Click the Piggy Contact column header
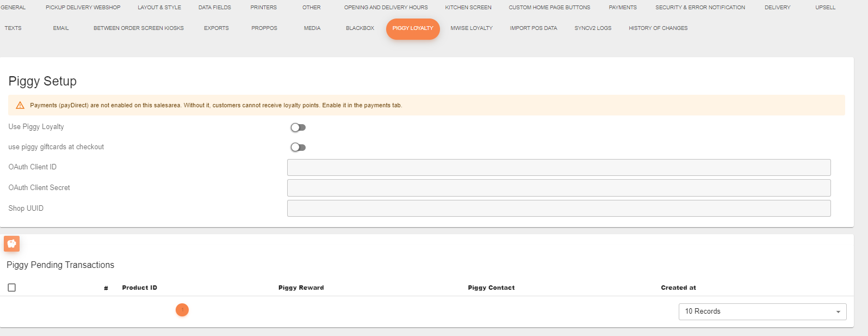Viewport: 868px width, 336px height. tap(491, 288)
